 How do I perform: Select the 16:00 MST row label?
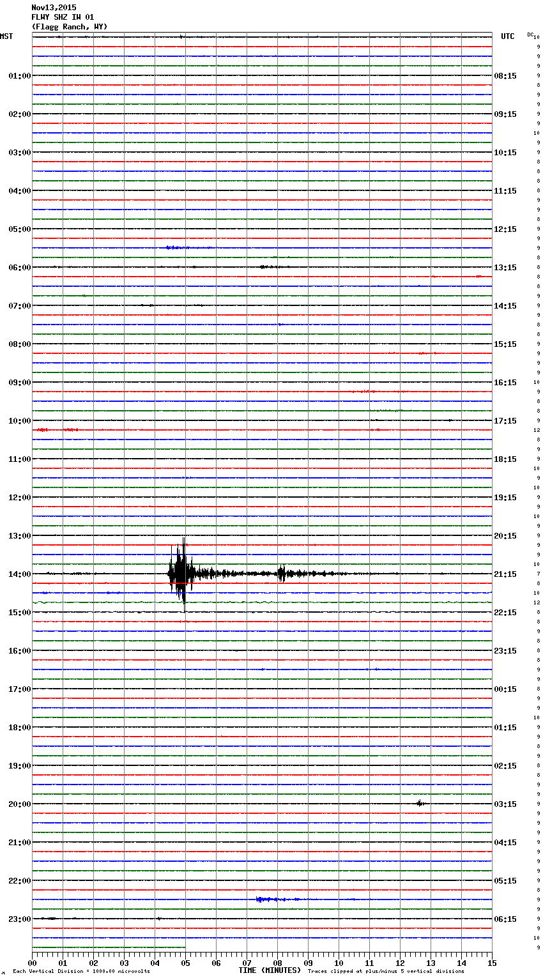coord(20,651)
